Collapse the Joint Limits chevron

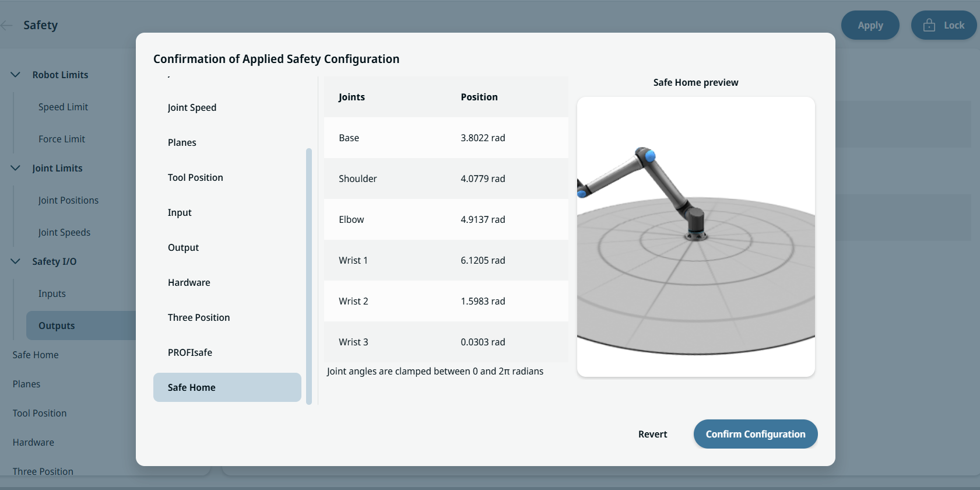[16, 168]
